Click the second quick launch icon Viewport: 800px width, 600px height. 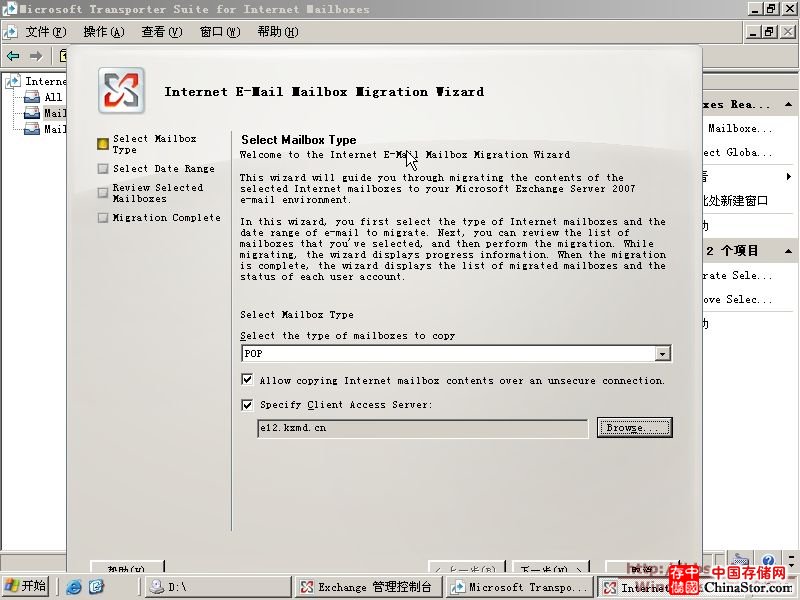coord(96,587)
